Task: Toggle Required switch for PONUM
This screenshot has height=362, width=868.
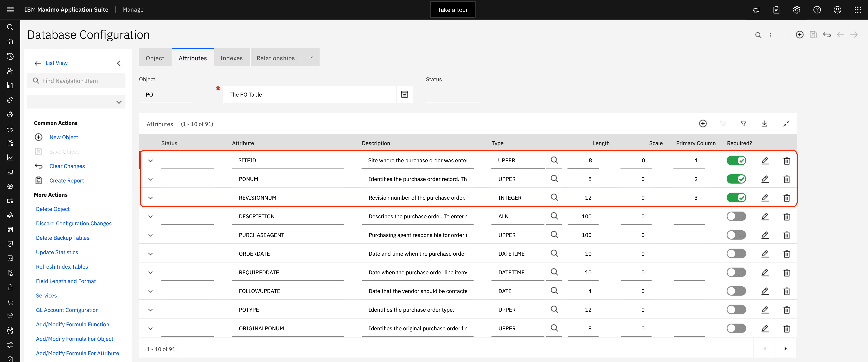Action: (736, 179)
